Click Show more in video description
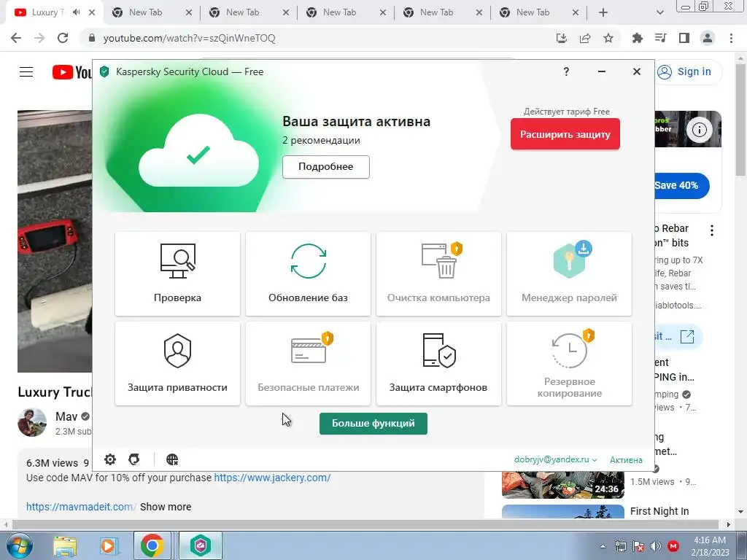The image size is (747, 560). [166, 507]
